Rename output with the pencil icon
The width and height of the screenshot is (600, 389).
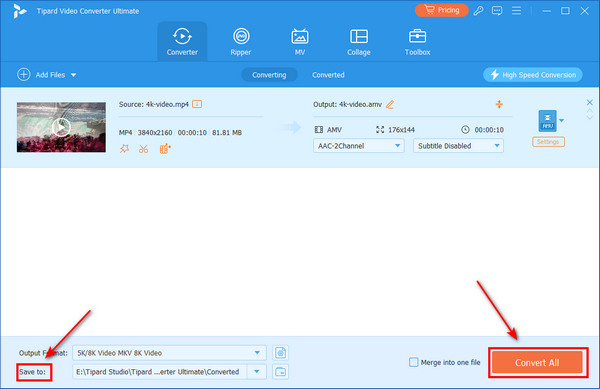tap(390, 104)
